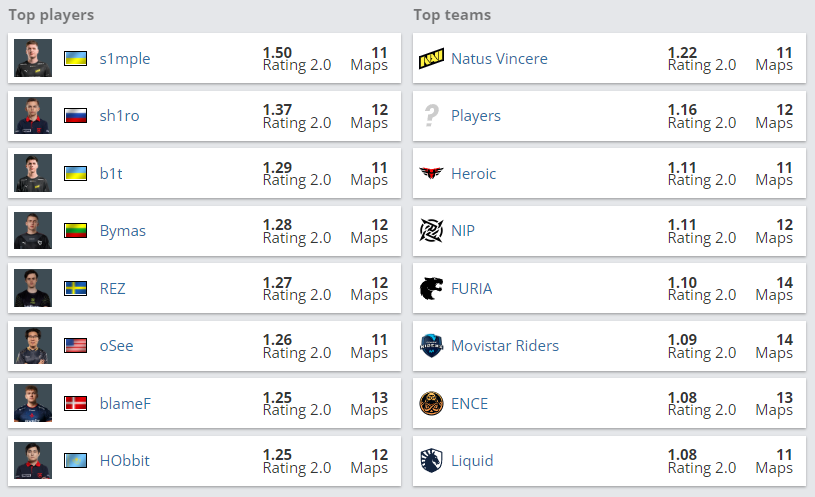
Task: Open sh1ro's player profile link
Action: click(120, 115)
